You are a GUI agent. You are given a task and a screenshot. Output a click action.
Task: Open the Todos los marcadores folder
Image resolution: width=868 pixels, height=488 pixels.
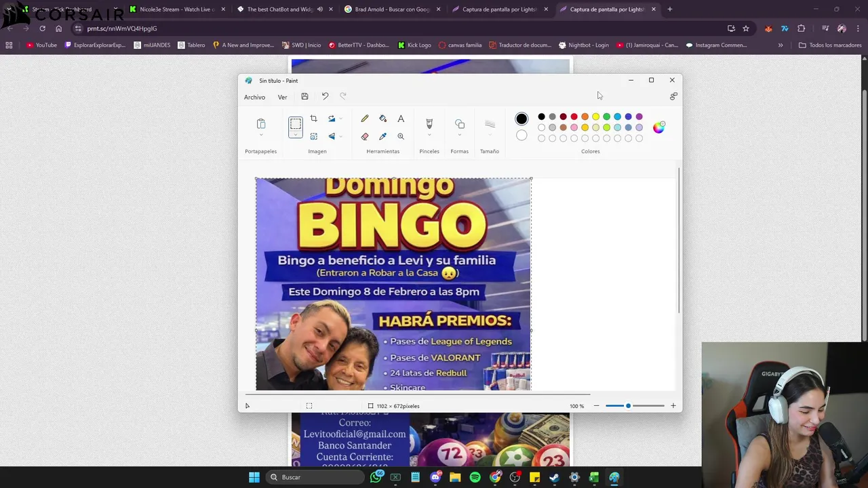click(830, 45)
